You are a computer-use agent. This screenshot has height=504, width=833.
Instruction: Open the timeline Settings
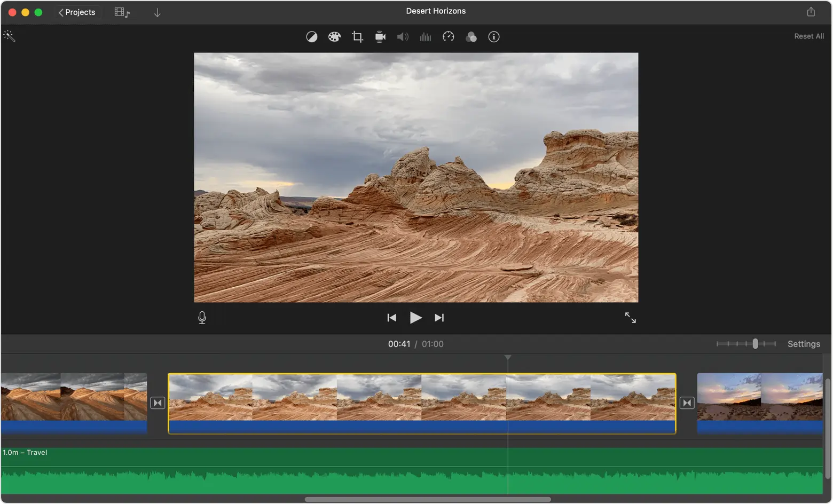(x=804, y=344)
